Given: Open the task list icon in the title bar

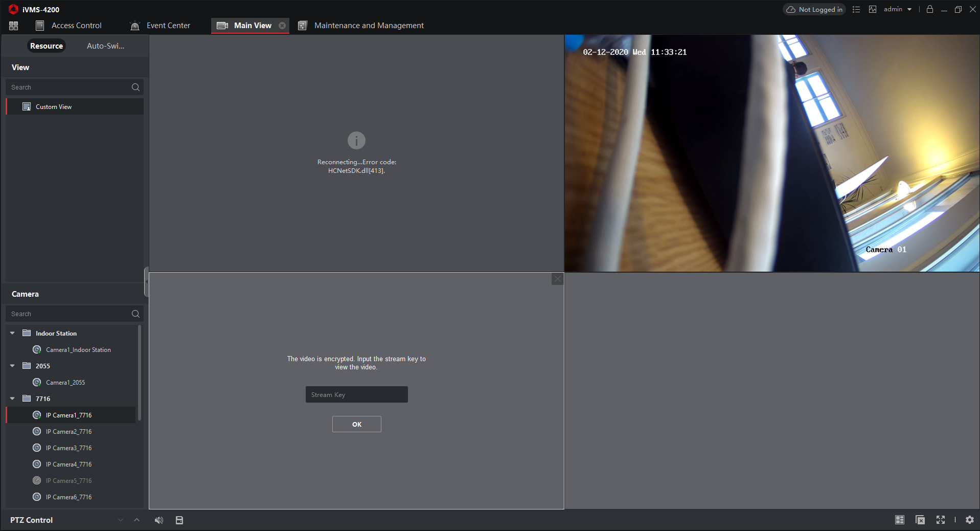Looking at the screenshot, I should 856,10.
